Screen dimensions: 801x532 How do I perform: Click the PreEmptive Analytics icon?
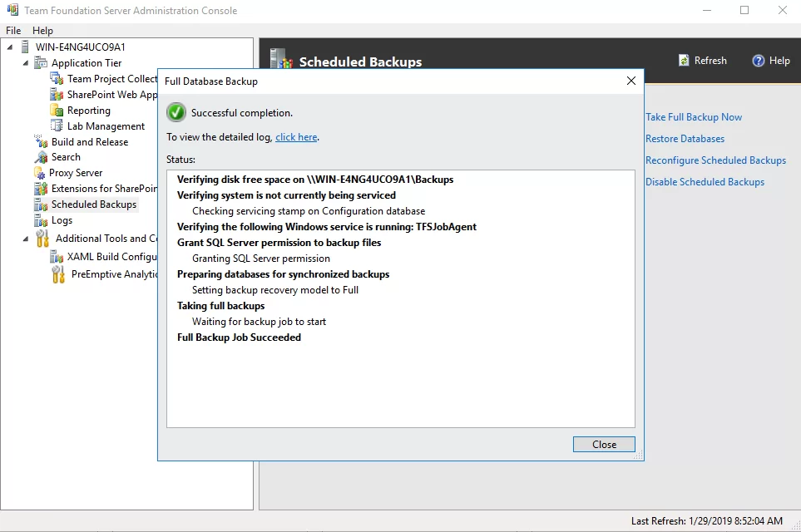58,274
